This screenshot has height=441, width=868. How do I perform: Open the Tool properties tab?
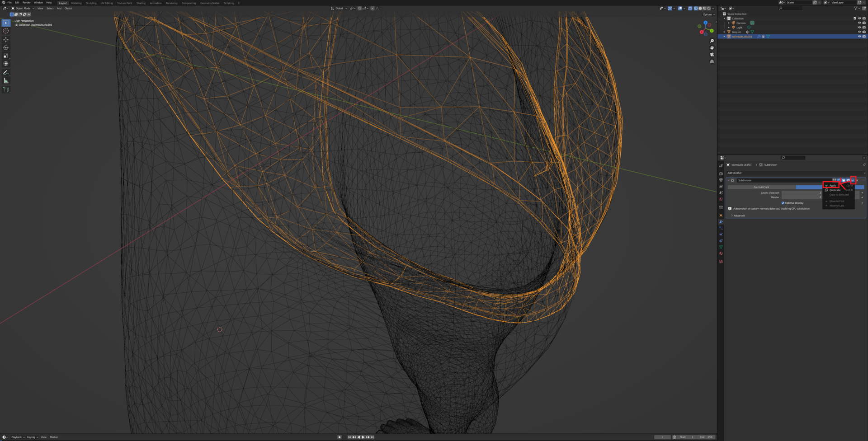(x=721, y=166)
